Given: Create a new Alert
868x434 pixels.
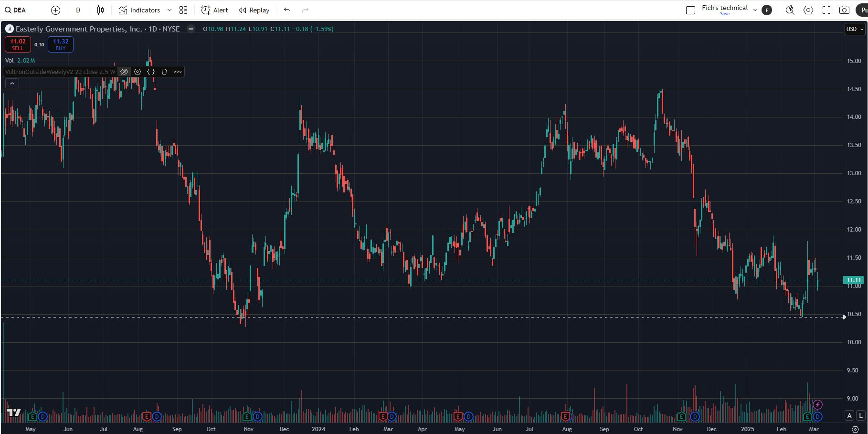Looking at the screenshot, I should pyautogui.click(x=214, y=10).
